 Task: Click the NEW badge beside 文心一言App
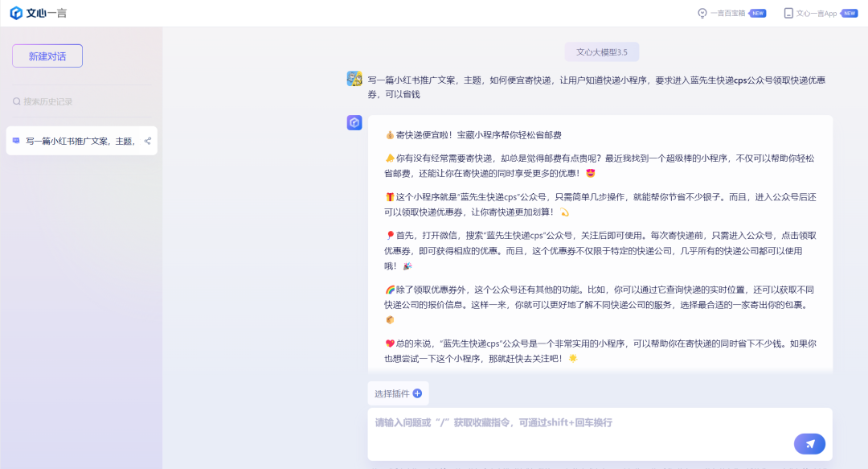[x=850, y=14]
